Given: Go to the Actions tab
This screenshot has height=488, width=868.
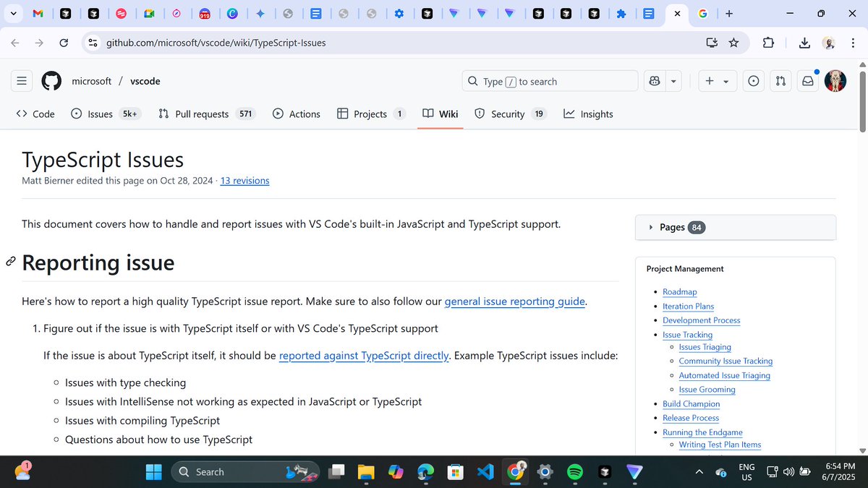Looking at the screenshot, I should pos(297,114).
